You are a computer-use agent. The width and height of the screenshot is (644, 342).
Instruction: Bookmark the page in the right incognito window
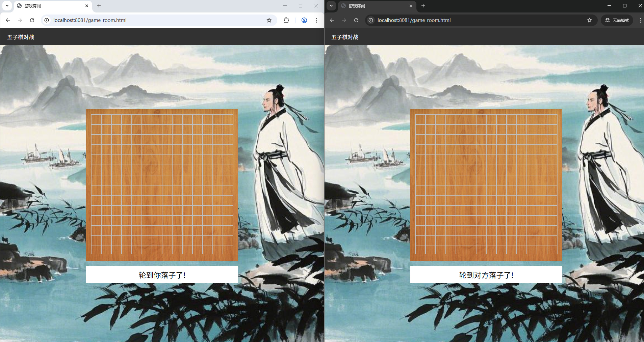click(x=590, y=20)
